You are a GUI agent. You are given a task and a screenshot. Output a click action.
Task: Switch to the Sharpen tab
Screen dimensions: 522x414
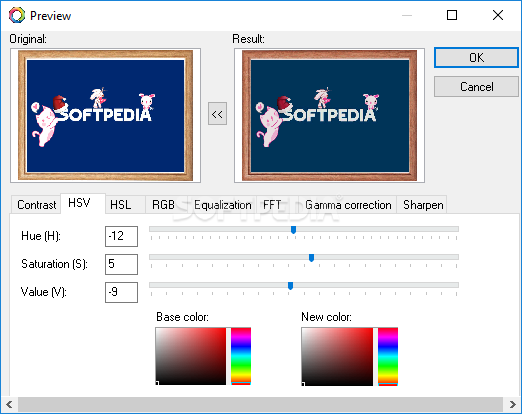click(x=422, y=205)
